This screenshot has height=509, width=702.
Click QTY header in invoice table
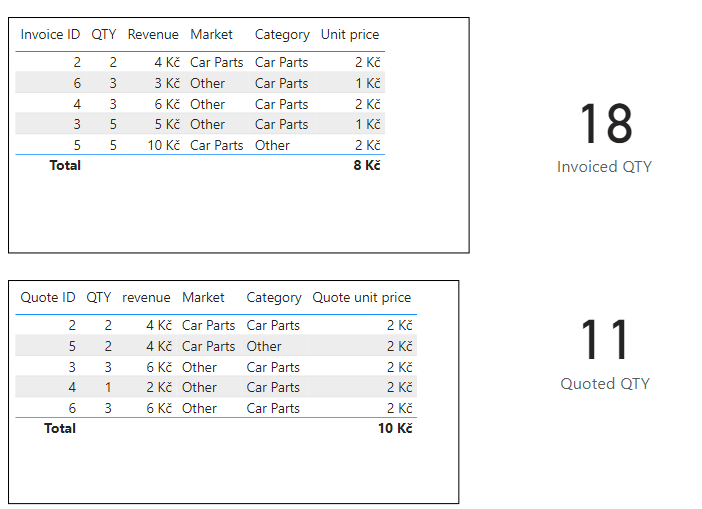click(103, 34)
